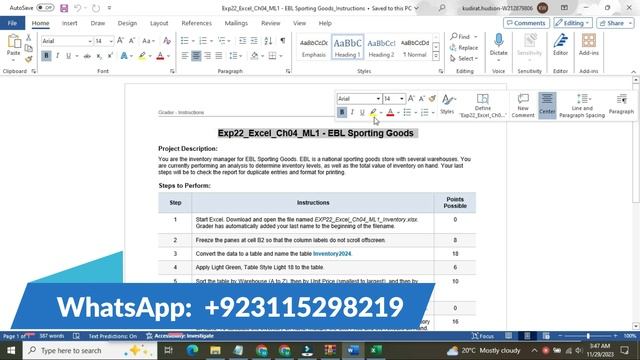
Task: Apply strikethrough formatting
Action: [87, 56]
